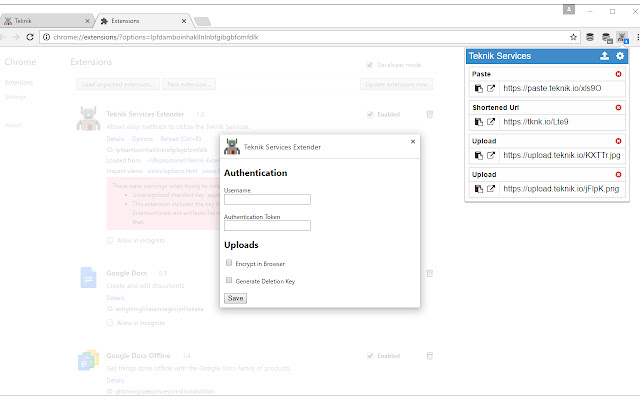Viewport: 640px width, 400px height.
Task: Click the Teknik extension toolbar icon
Action: 622,38
